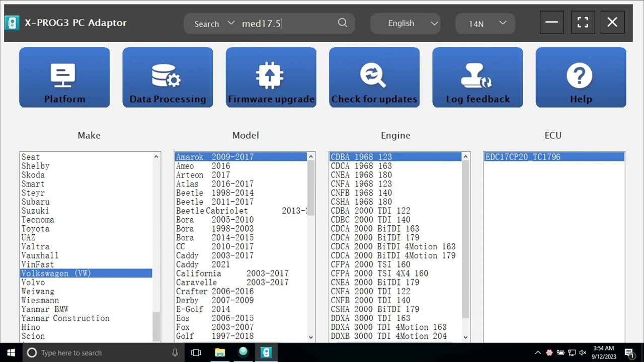Viewport: 644px width, 362px height.
Task: Select engine CSHA 1968 180
Action: coord(395,202)
